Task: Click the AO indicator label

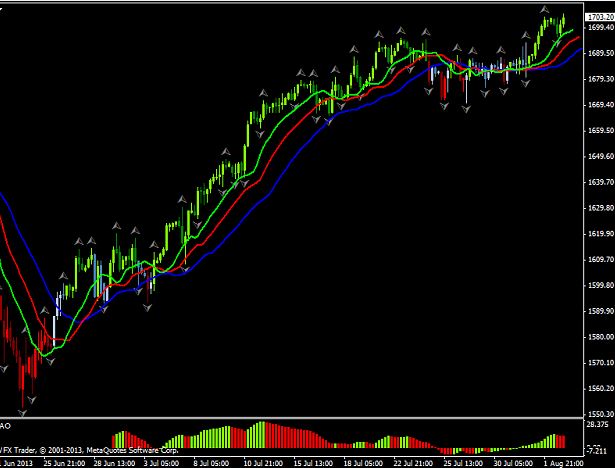Action: (5, 426)
